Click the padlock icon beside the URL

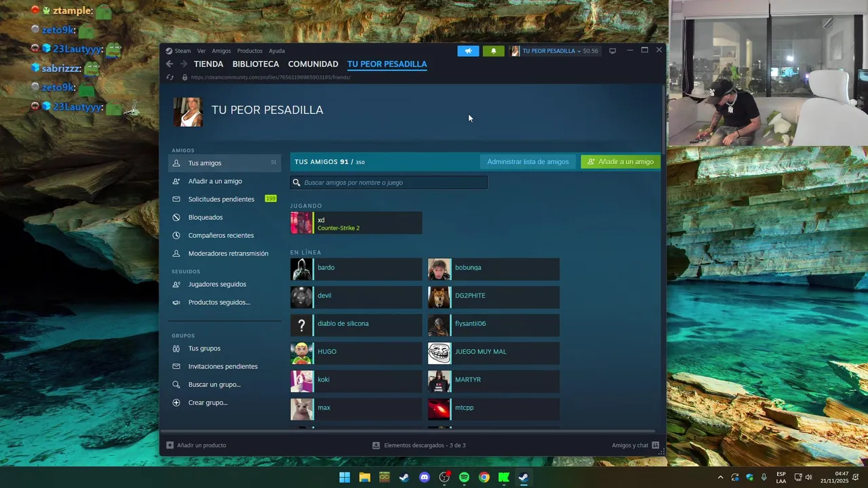pyautogui.click(x=184, y=77)
